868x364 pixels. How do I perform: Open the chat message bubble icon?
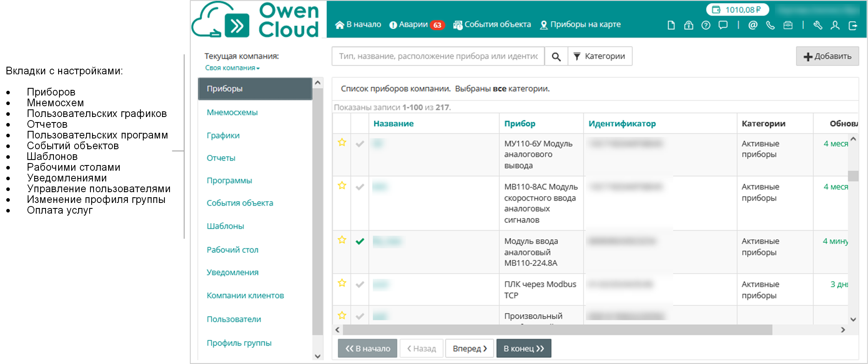click(x=723, y=25)
